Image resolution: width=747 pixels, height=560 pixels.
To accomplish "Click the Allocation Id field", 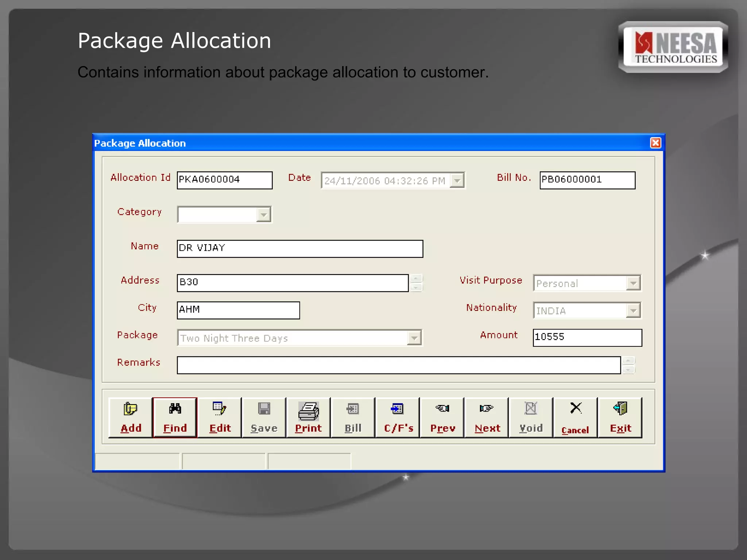I will [x=225, y=180].
